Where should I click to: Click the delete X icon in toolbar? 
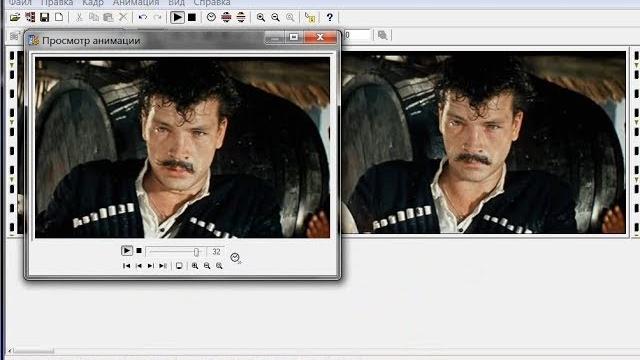pyautogui.click(x=123, y=17)
